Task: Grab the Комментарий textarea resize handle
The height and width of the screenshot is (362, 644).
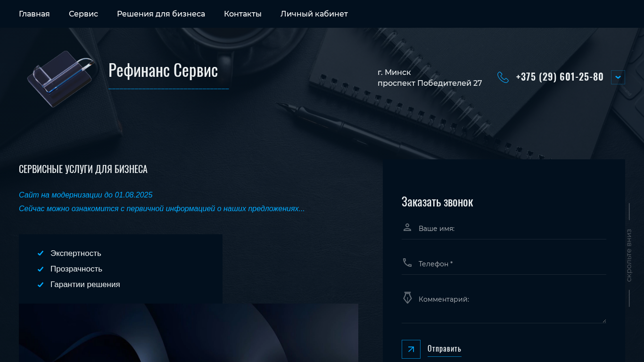Action: (604, 321)
